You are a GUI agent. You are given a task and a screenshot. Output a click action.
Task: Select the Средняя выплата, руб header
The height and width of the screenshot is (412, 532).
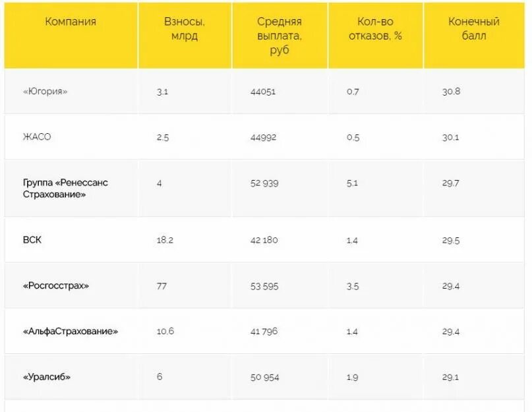[280, 36]
